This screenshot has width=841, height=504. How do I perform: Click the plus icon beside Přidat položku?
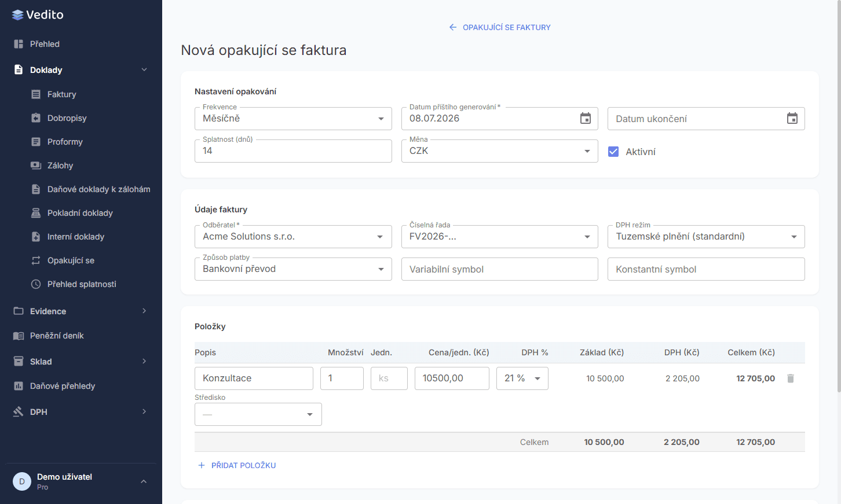tap(202, 465)
